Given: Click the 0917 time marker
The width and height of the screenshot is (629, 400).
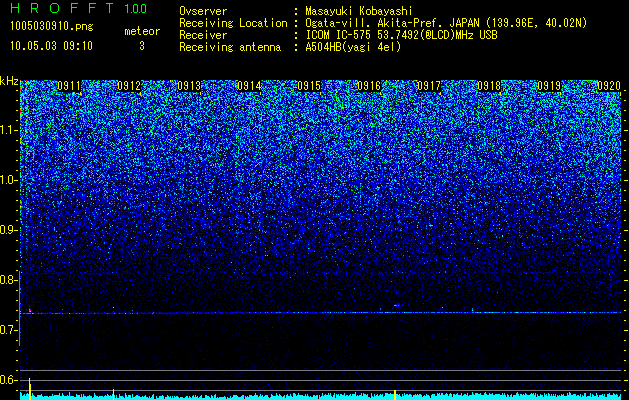Looking at the screenshot, I should pos(429,86).
